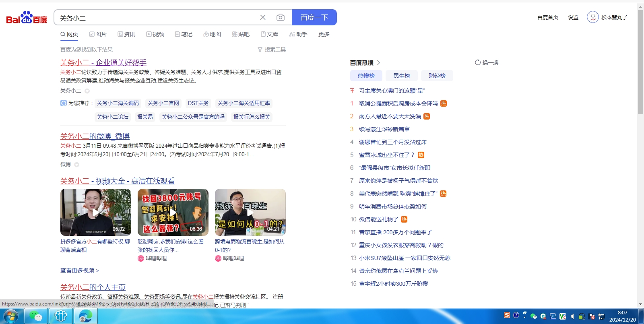This screenshot has height=324, width=644.
Task: Play the video thumbnail with 06:36 duration
Action: click(173, 212)
